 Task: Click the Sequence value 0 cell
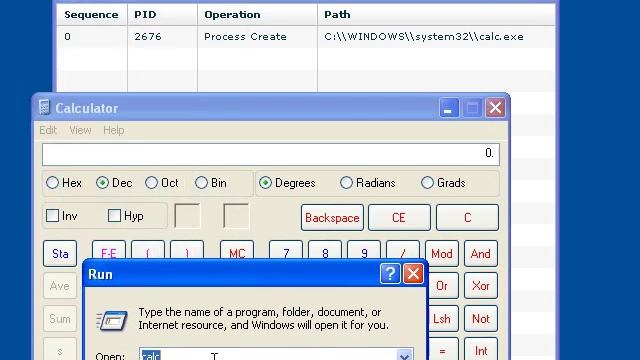[x=91, y=37]
